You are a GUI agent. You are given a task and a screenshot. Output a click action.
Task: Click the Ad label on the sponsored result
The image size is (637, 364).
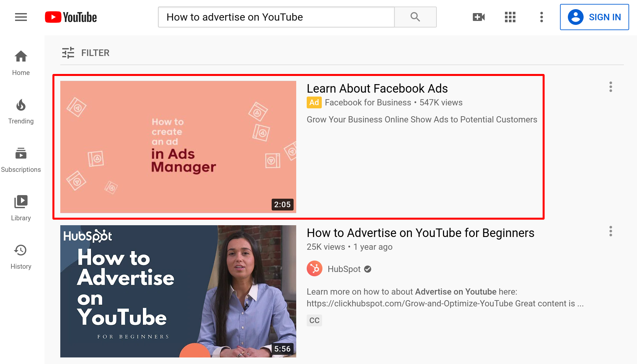coord(314,102)
